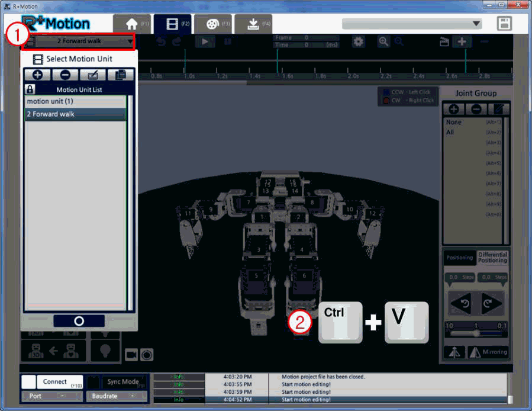532x411 pixels.
Task: Rotate joint counter-clockwise with left arrow
Action: point(461,303)
